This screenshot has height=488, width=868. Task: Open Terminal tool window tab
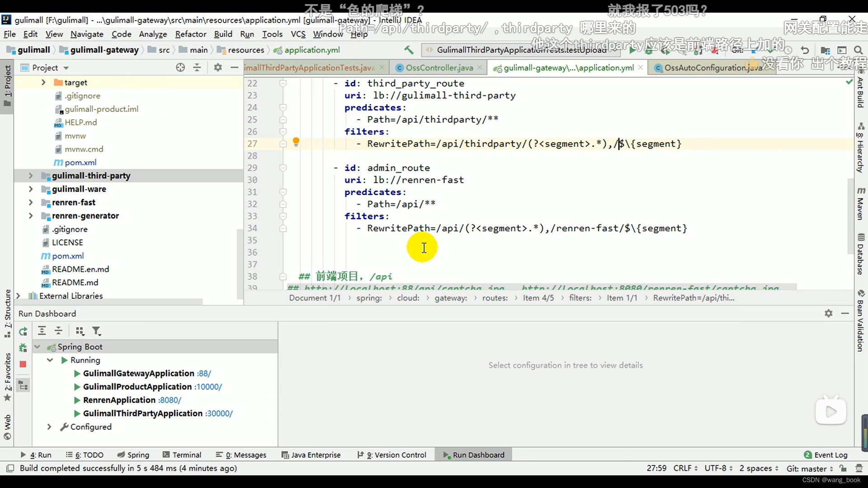click(x=182, y=455)
